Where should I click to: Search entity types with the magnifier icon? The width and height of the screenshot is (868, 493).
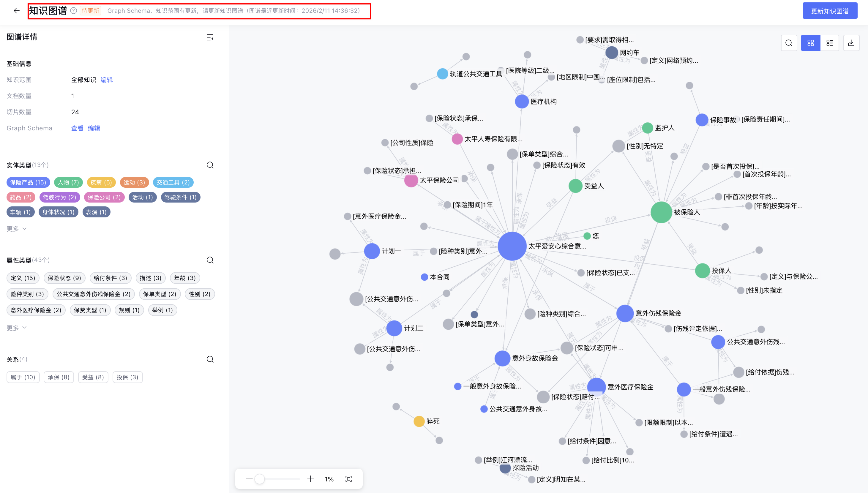click(210, 165)
